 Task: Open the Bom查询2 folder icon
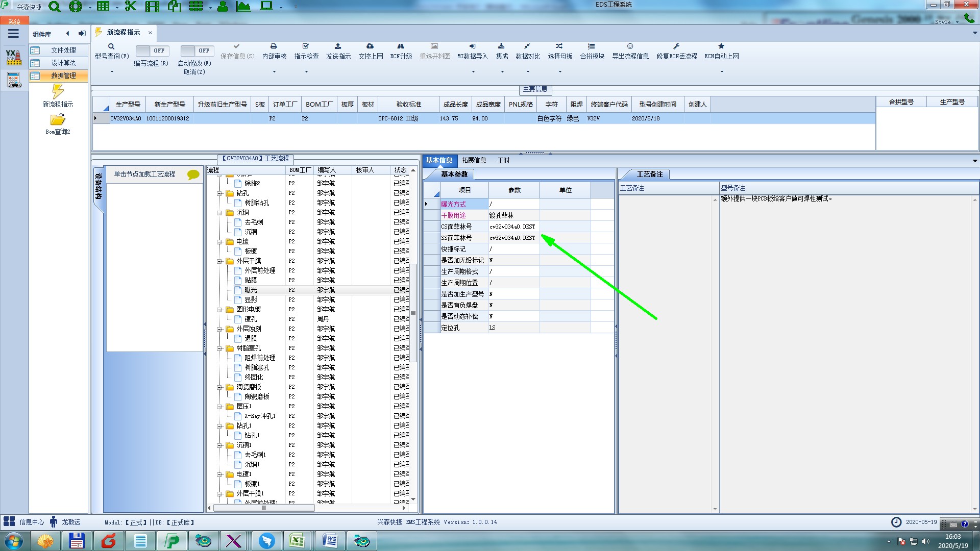pos(58,119)
